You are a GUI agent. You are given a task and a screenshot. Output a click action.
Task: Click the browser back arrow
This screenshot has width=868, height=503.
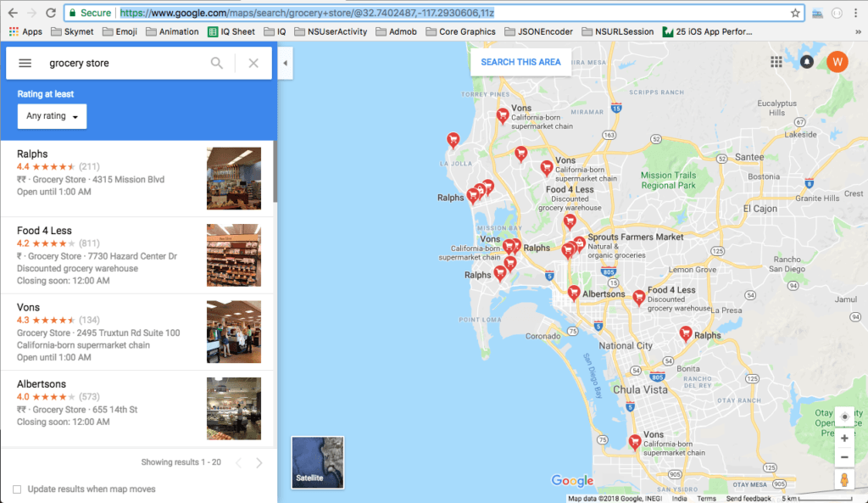coord(13,13)
